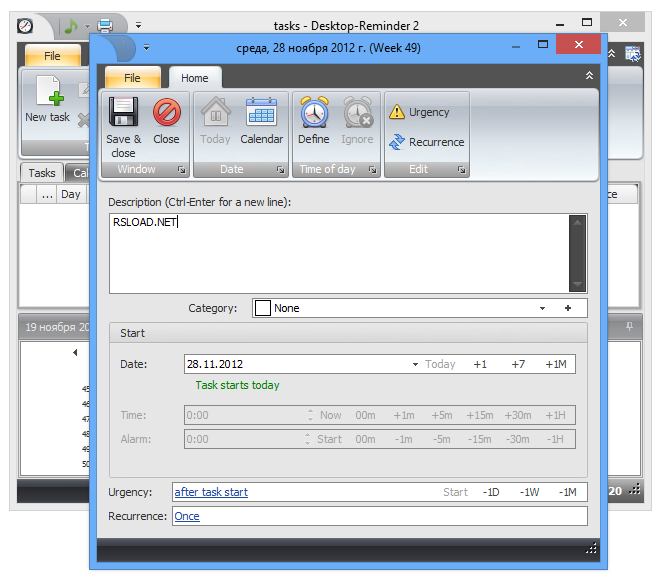Screen dimensions: 662x585
Task: Open the Date dropdown arrow
Action: click(415, 364)
